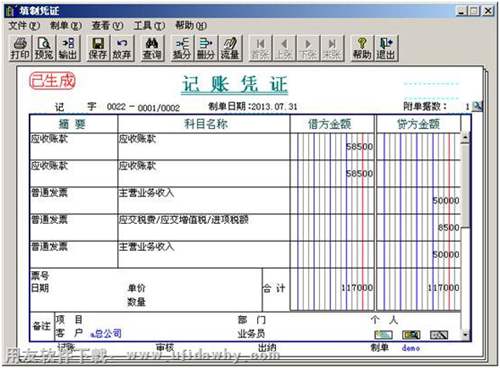Screen dimensions: 500x368
Task: Insert entry line with 插分
Action: pos(182,48)
